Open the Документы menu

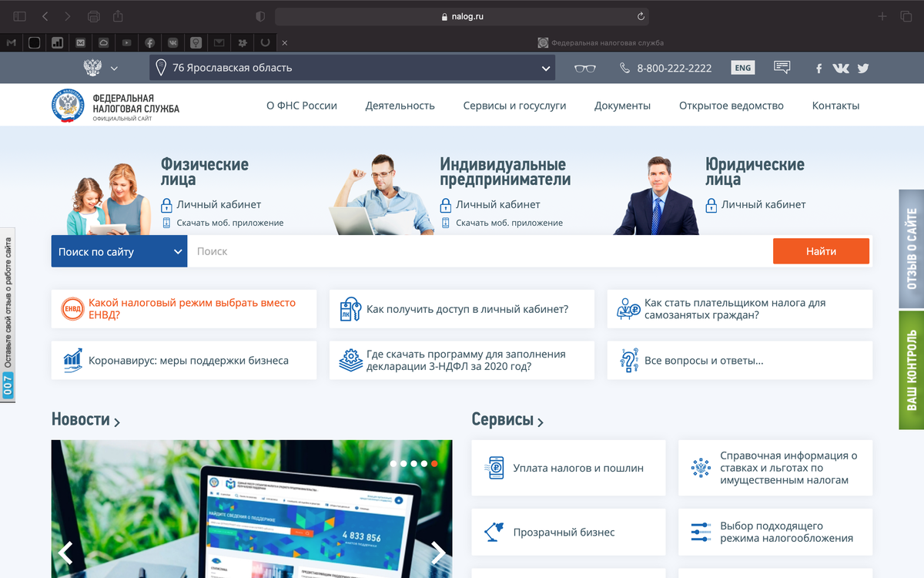point(622,105)
